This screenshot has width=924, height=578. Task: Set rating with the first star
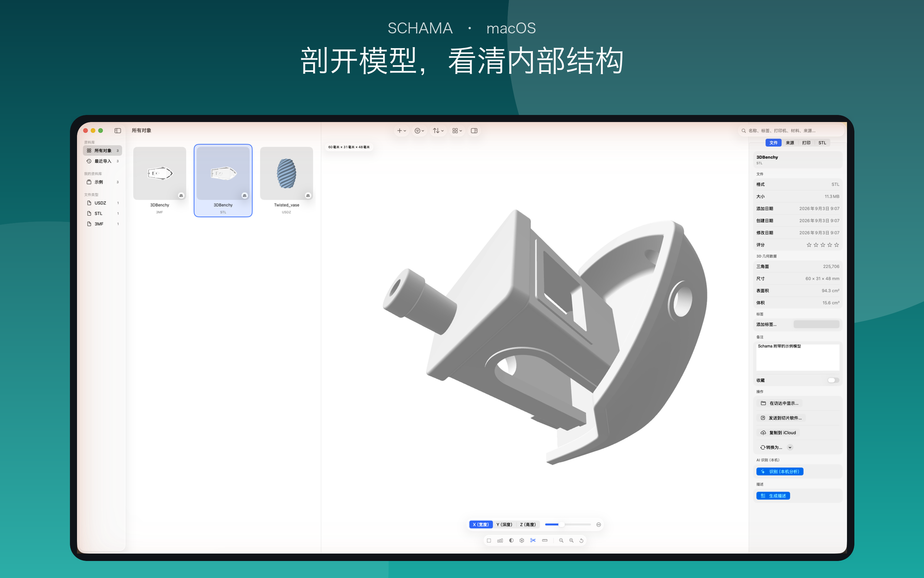(x=809, y=245)
